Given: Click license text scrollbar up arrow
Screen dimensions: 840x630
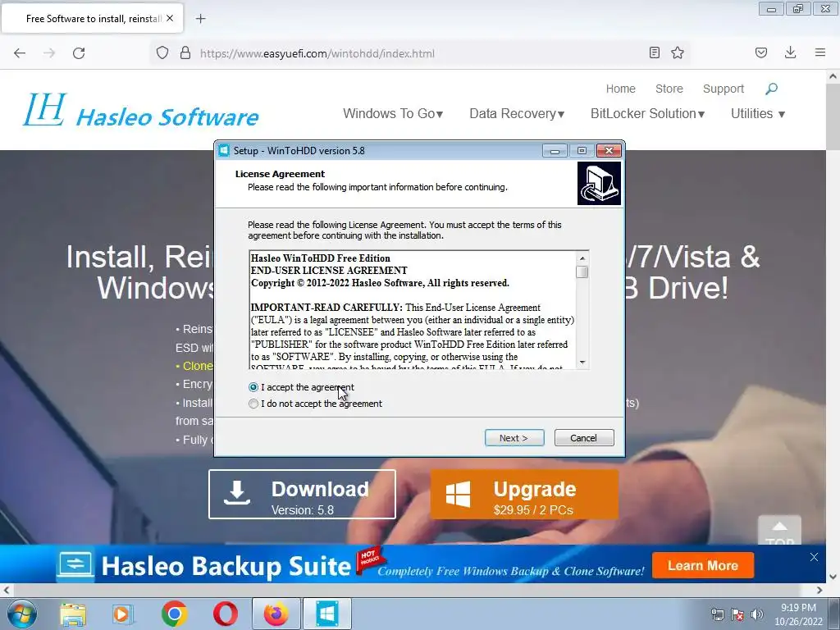Looking at the screenshot, I should pos(582,258).
